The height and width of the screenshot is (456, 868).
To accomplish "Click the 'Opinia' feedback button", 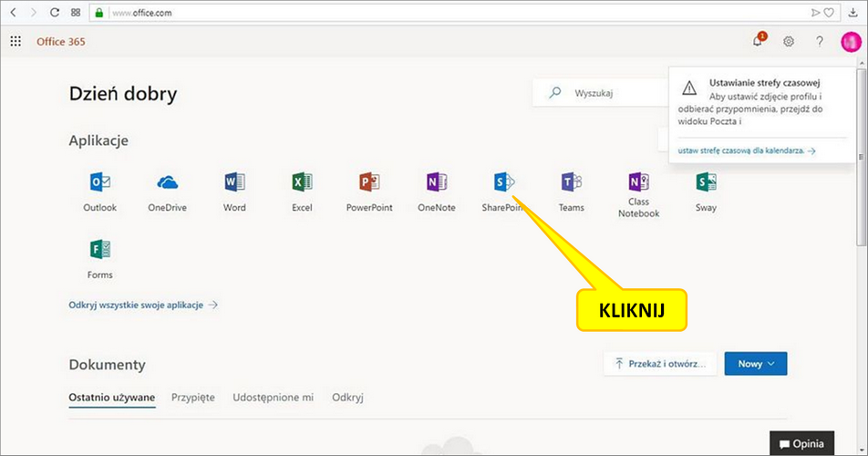I will tap(801, 443).
